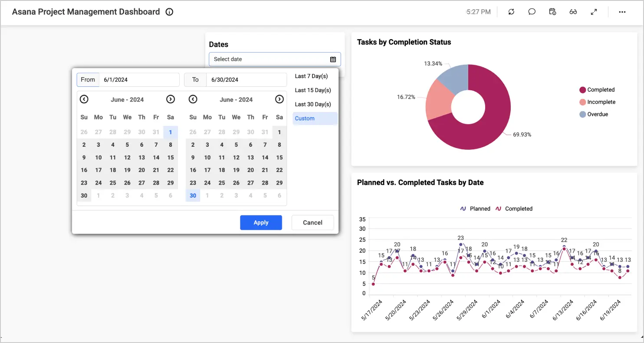Click the dashboard info icon beside title
644x343 pixels.
tap(170, 12)
